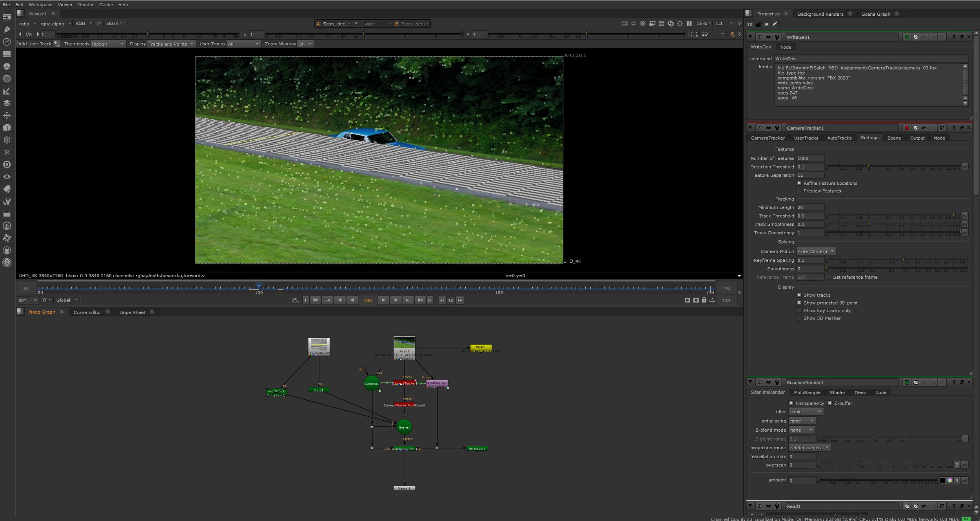Open the Render menu
The height and width of the screenshot is (521, 980).
pos(85,5)
